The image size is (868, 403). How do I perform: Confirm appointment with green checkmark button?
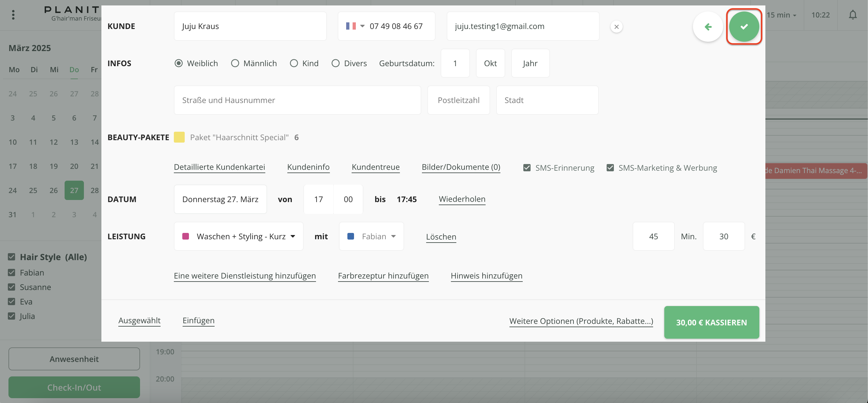[x=744, y=27]
